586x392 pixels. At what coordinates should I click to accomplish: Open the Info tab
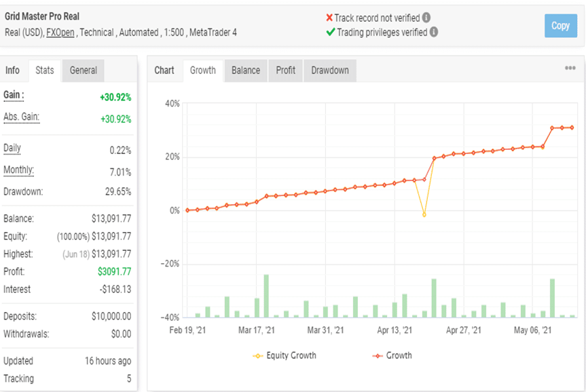(x=12, y=70)
